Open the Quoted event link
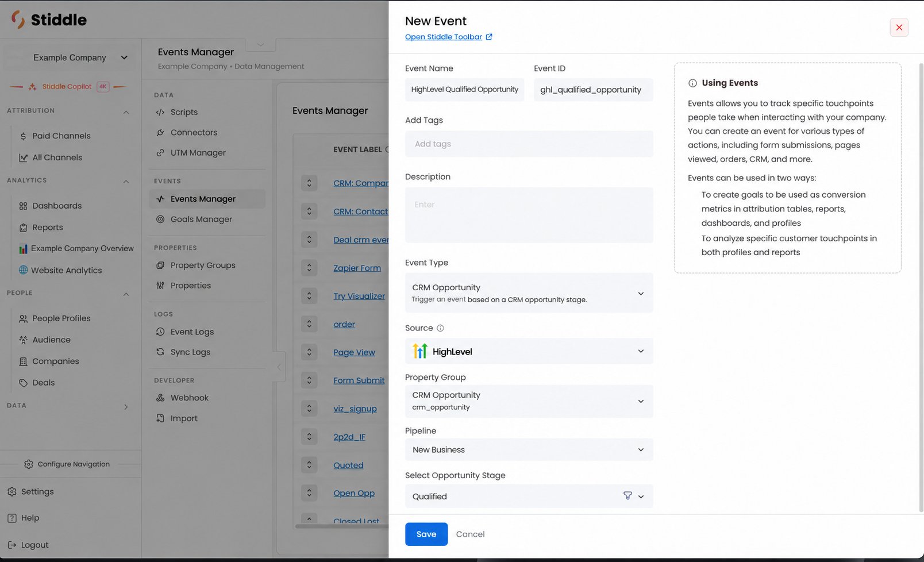Image resolution: width=924 pixels, height=562 pixels. (348, 465)
